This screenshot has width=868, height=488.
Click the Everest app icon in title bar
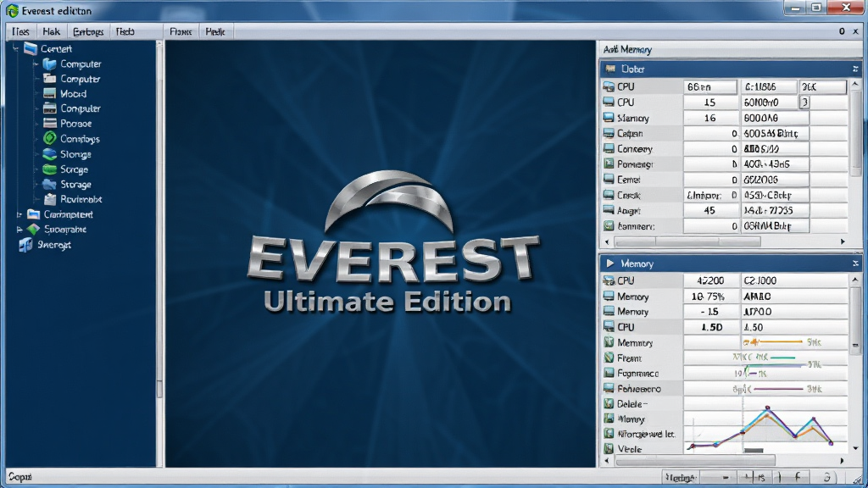[12, 11]
